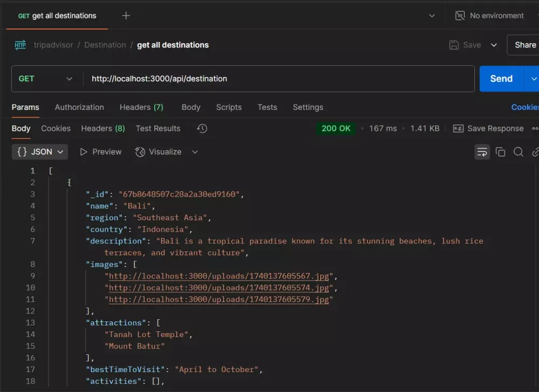This screenshot has width=539, height=392.
Task: Expand the JSON format dropdown
Action: (x=40, y=152)
